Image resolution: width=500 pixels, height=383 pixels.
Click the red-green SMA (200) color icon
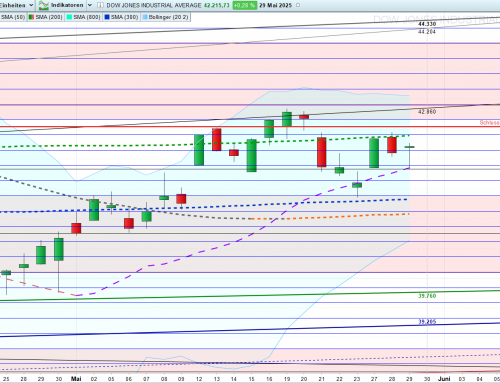pyautogui.click(x=31, y=17)
